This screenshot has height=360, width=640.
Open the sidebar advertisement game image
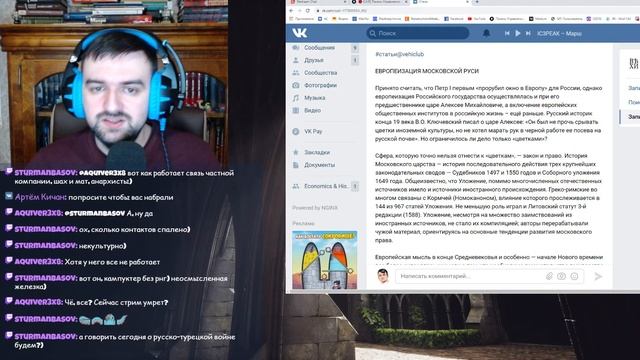pyautogui.click(x=324, y=260)
